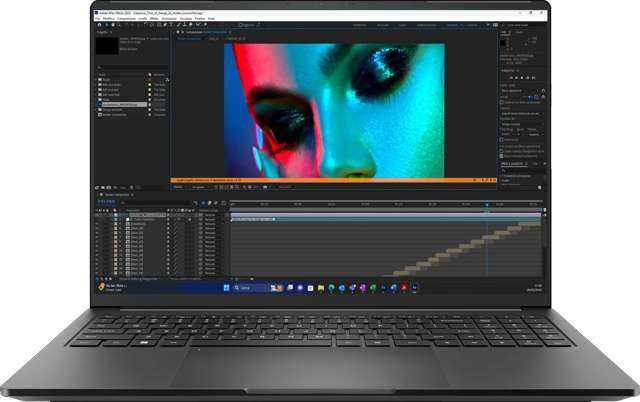Open File Explorer from the taskbar
The width and height of the screenshot is (640, 402).
click(x=321, y=288)
